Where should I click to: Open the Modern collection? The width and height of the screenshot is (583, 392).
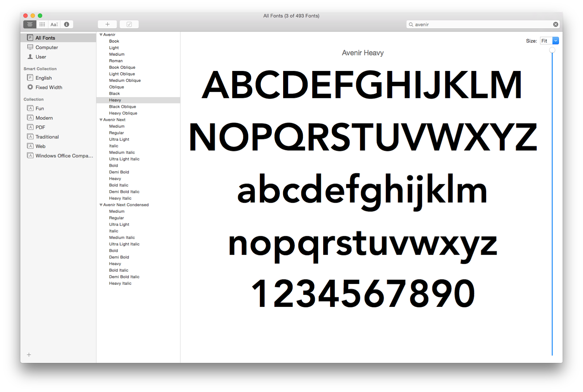[58, 118]
